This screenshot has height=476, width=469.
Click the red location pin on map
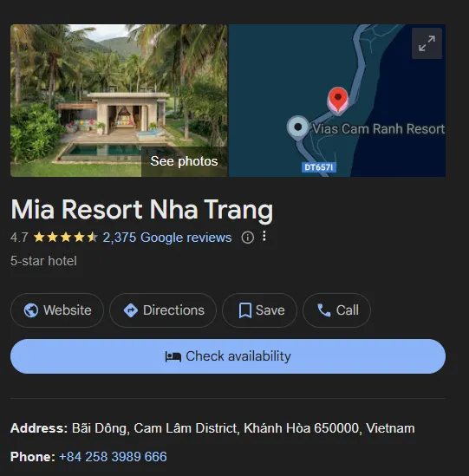(338, 100)
